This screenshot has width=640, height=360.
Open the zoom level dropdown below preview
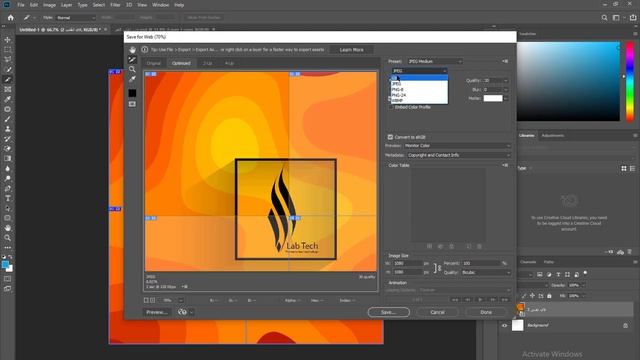(x=180, y=300)
